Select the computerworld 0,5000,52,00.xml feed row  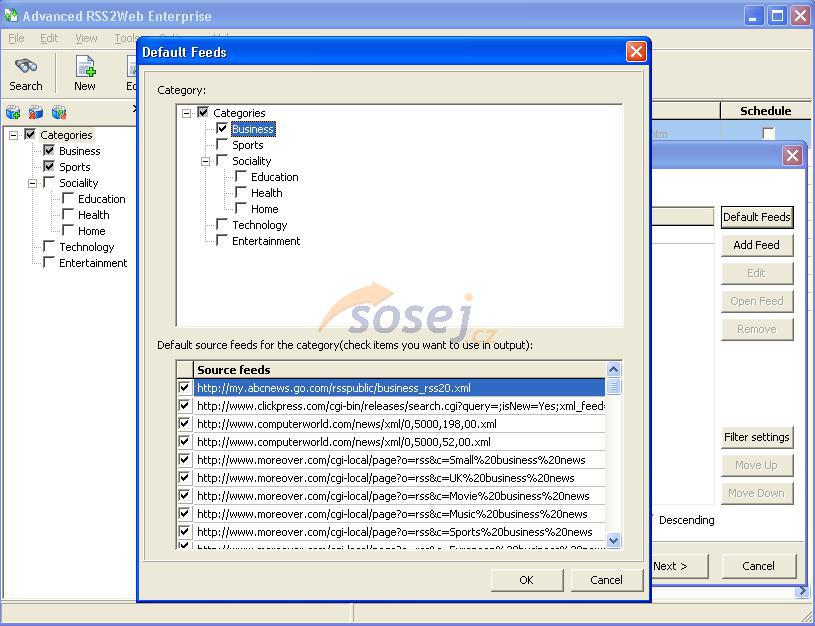click(399, 442)
